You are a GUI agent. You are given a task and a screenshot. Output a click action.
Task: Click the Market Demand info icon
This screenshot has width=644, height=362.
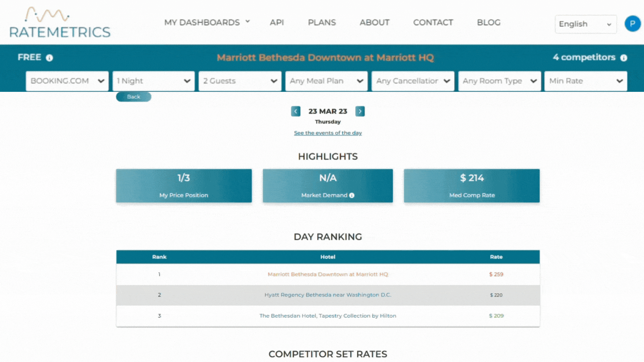(352, 195)
